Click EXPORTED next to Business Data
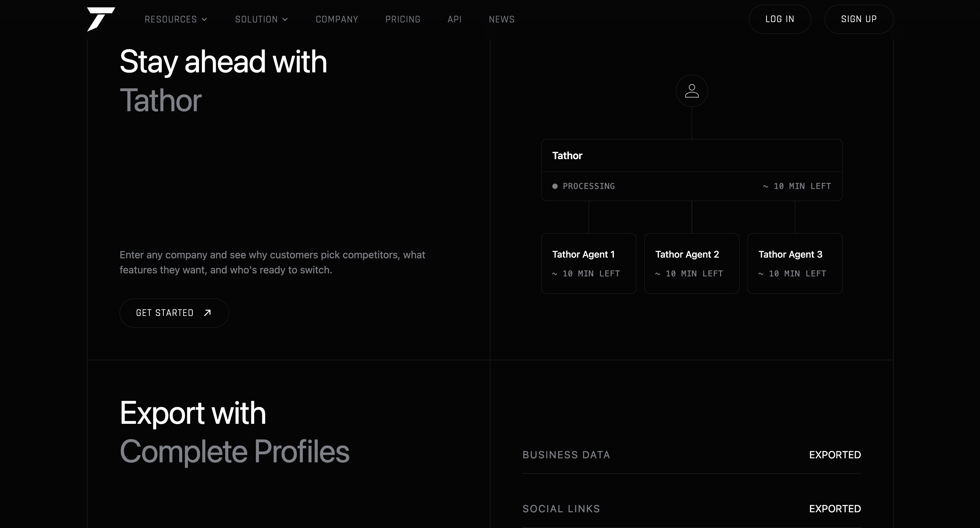The image size is (980, 528). pos(835,455)
